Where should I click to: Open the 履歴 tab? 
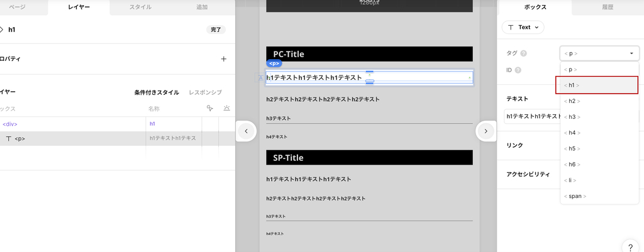point(607,8)
